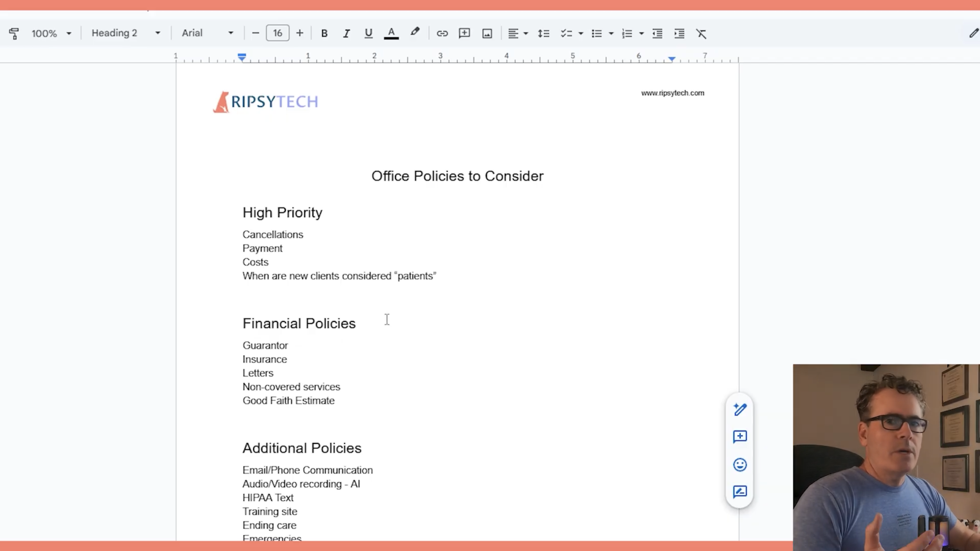
Task: Open line spacing options
Action: (543, 33)
